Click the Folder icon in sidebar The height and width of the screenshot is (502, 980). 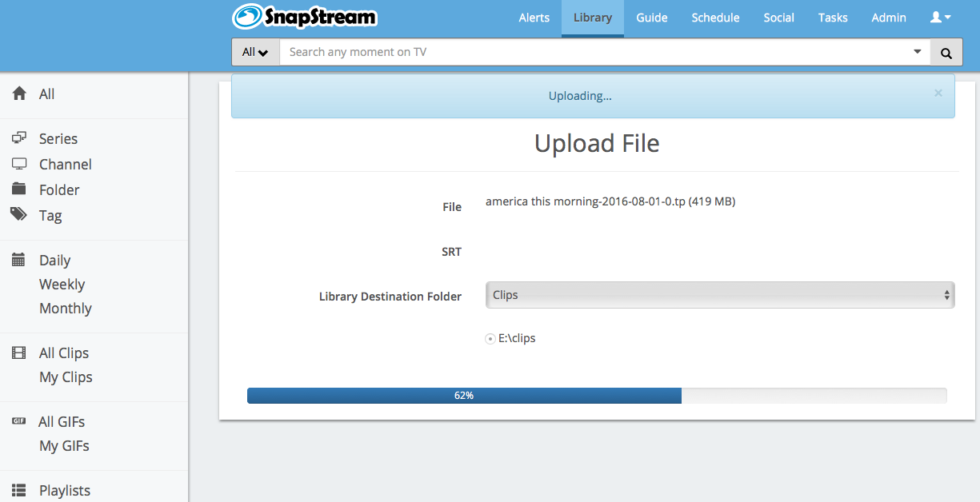19,189
